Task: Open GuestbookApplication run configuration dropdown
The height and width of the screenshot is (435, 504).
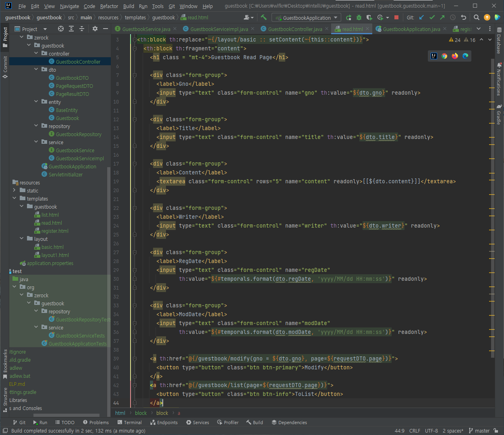Action: click(x=306, y=18)
